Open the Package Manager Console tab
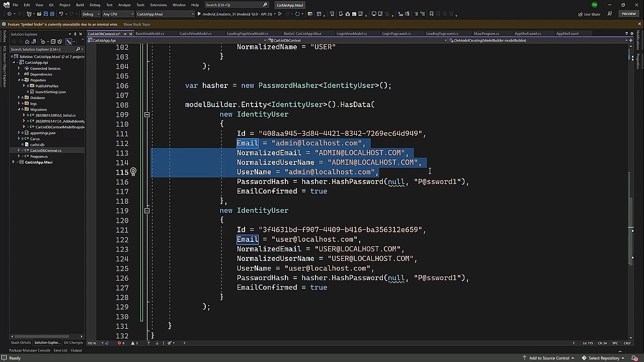 (30, 350)
